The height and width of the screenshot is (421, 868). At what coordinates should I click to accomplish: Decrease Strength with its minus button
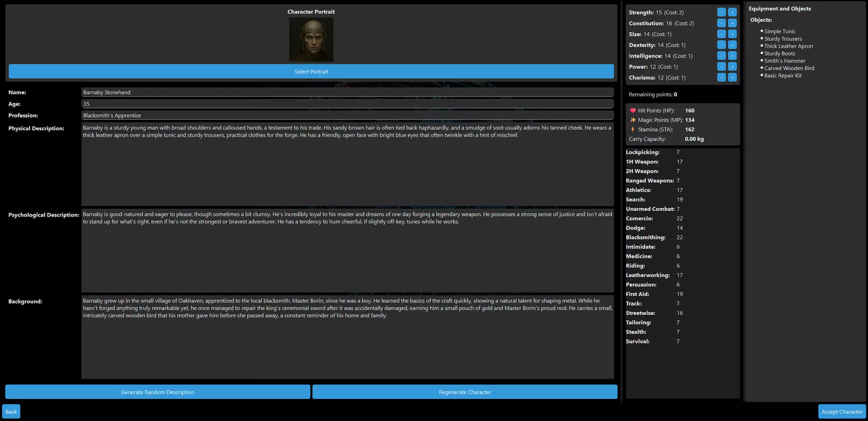(x=722, y=12)
